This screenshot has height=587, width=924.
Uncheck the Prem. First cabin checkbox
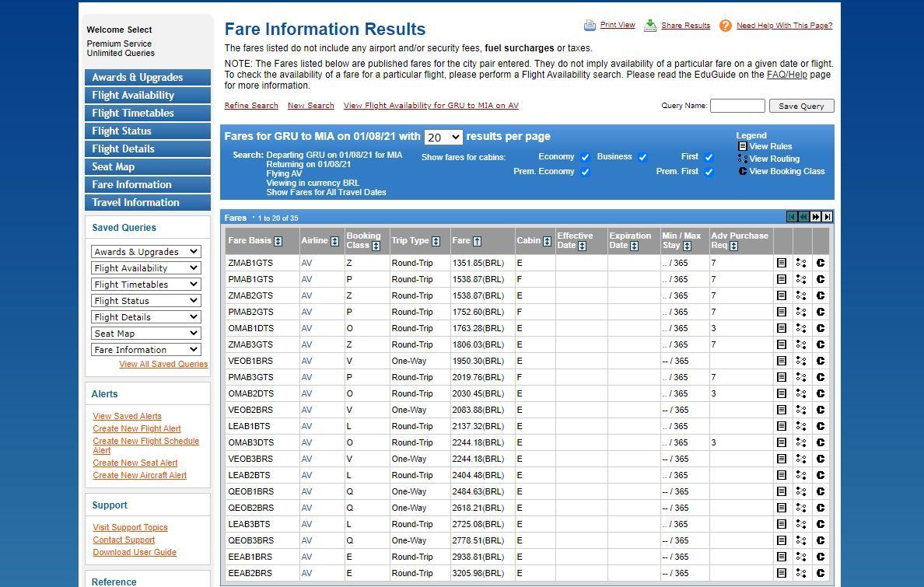click(709, 172)
